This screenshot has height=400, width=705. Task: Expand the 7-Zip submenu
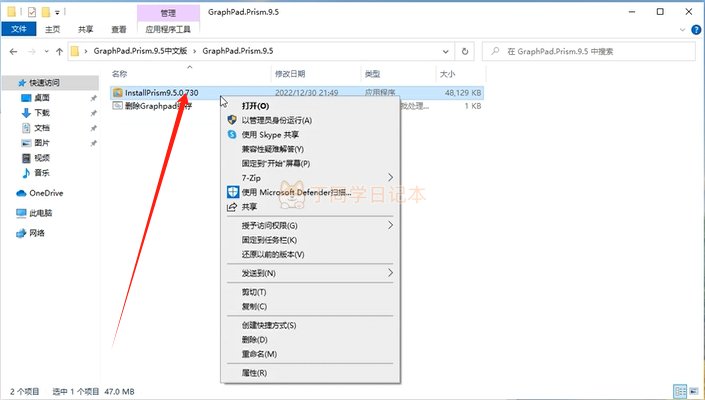[310, 178]
